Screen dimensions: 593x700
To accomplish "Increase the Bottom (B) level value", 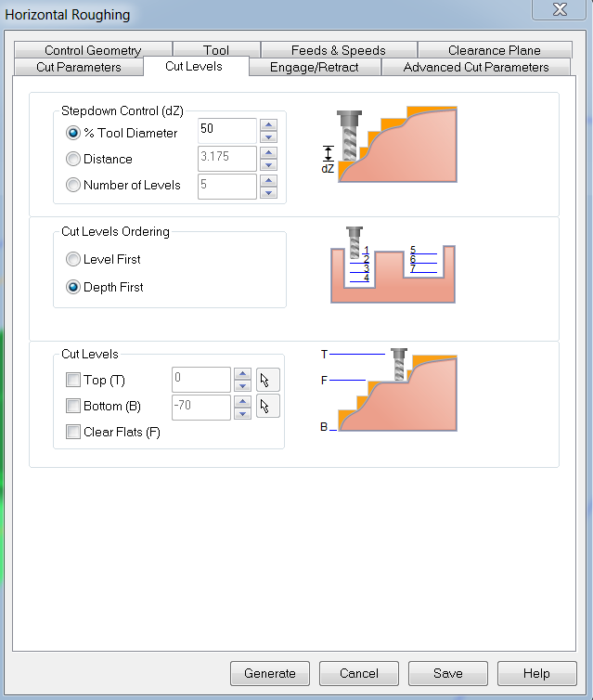I will pos(243,401).
